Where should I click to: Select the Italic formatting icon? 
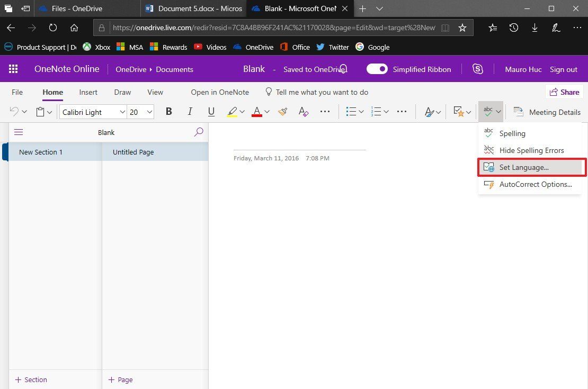point(190,112)
